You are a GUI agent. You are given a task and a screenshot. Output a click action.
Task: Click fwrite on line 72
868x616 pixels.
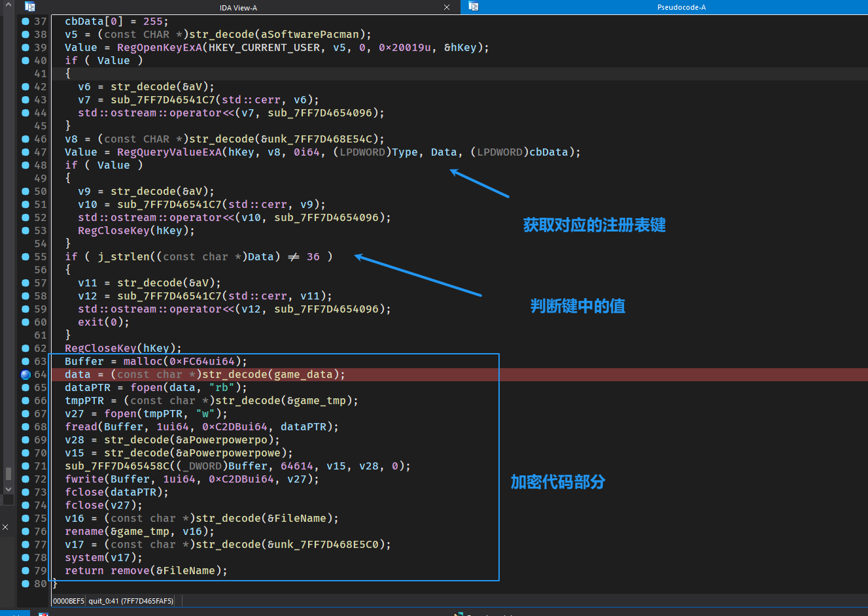pyautogui.click(x=84, y=479)
